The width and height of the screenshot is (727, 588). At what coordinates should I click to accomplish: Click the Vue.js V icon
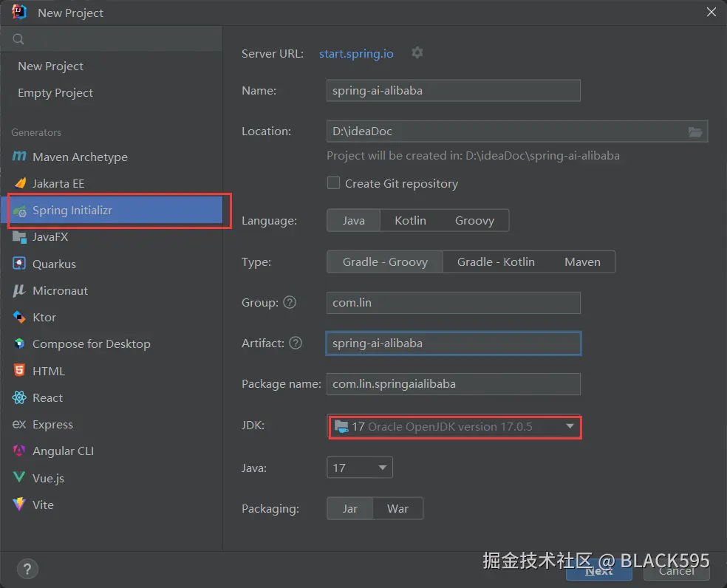[19, 477]
